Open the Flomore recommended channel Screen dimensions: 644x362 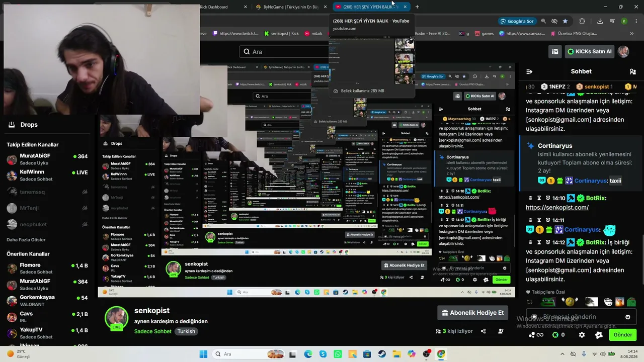[x=47, y=268]
